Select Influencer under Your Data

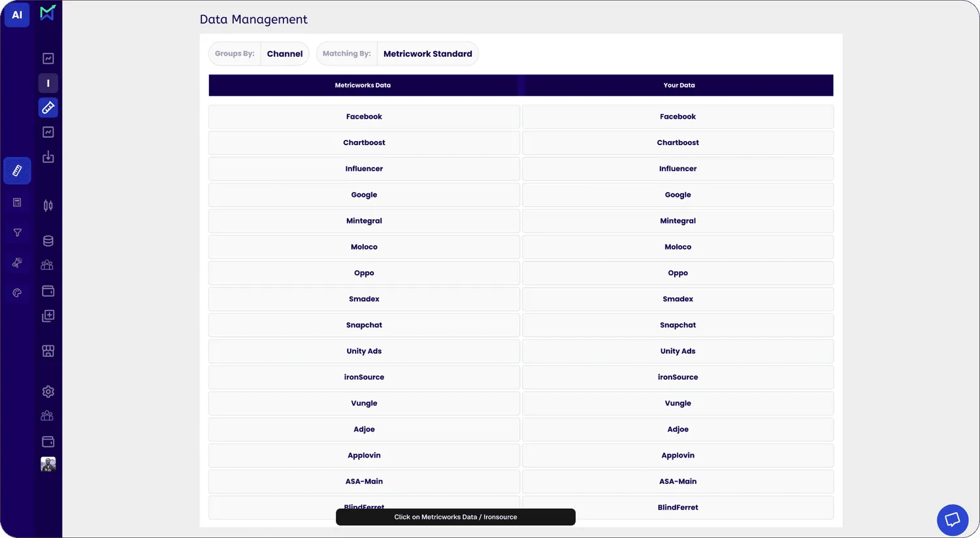tap(678, 169)
